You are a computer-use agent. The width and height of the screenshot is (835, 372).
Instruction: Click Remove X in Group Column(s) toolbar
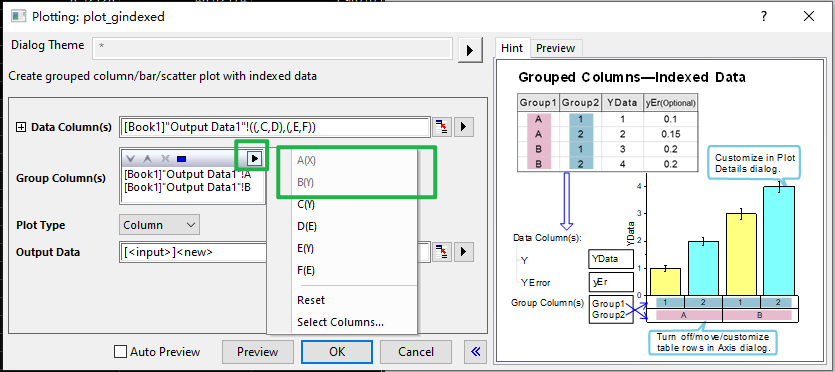165,159
